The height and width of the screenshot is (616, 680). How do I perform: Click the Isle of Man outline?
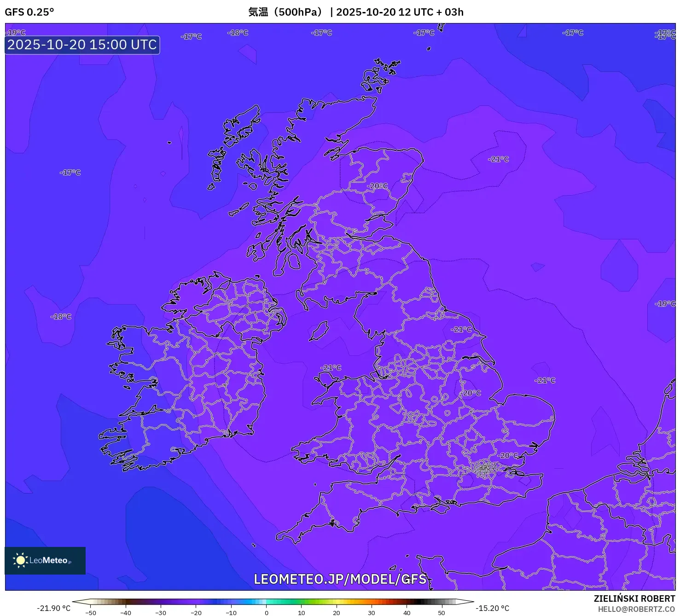tap(319, 331)
